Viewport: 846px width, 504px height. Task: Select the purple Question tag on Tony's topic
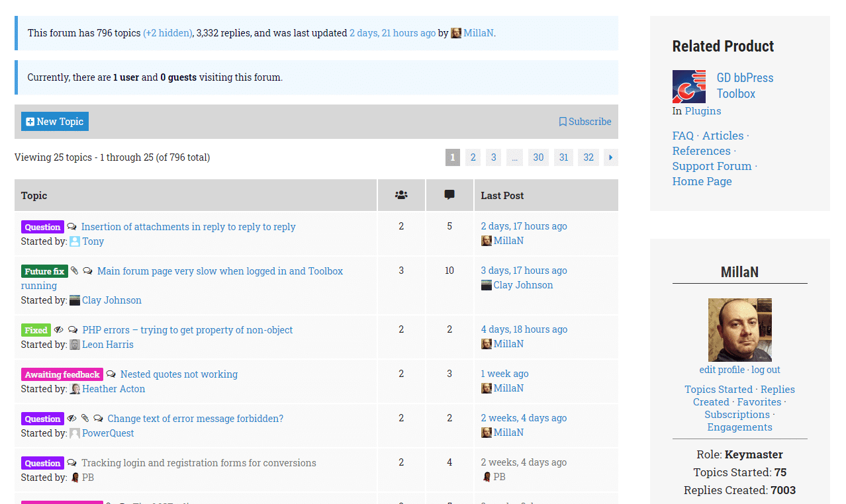[42, 227]
